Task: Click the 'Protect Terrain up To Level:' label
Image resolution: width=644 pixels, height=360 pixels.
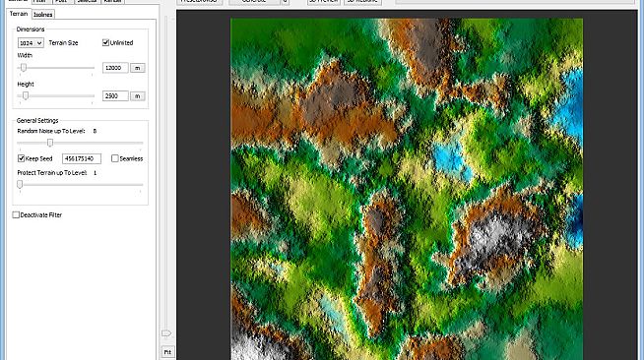Action: click(x=52, y=173)
